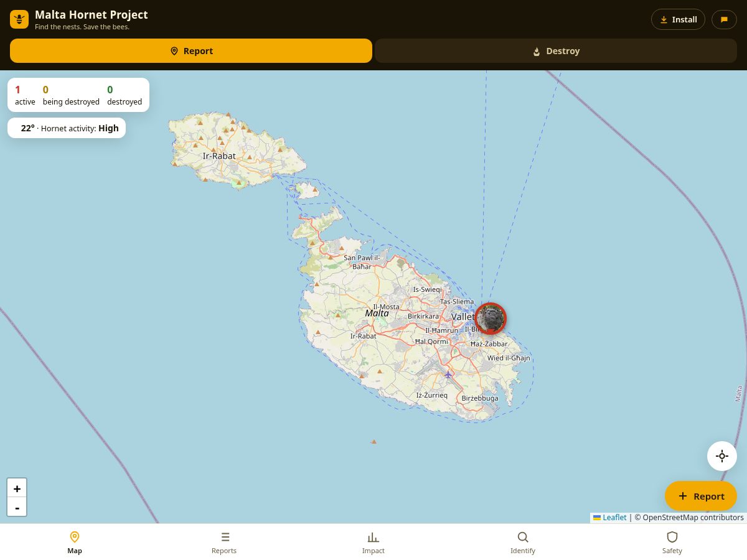Click the Wied il-Għajn map label
This screenshot has width=747, height=560.
click(x=509, y=358)
